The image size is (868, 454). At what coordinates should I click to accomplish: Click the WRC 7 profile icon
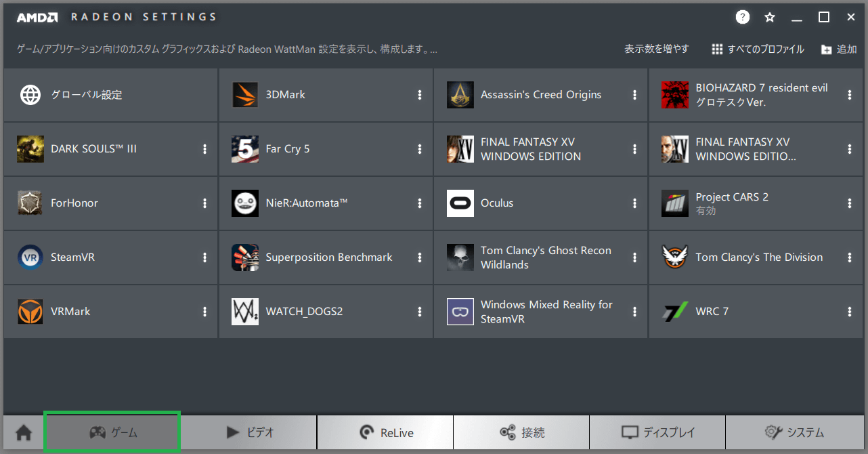[675, 312]
